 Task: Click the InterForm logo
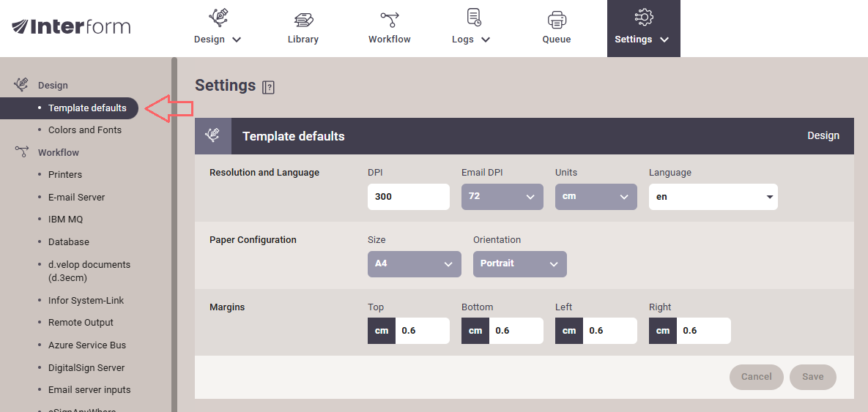pyautogui.click(x=71, y=27)
